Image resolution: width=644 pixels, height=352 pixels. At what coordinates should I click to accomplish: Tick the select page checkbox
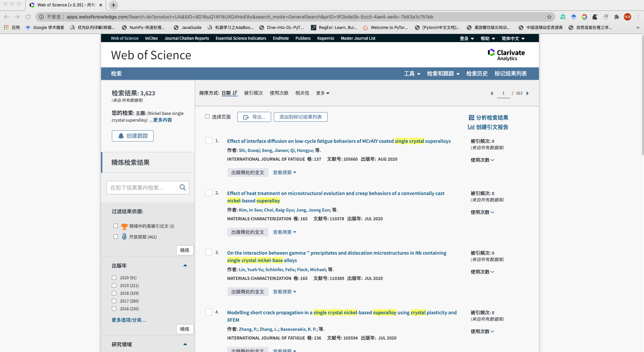[x=207, y=117]
